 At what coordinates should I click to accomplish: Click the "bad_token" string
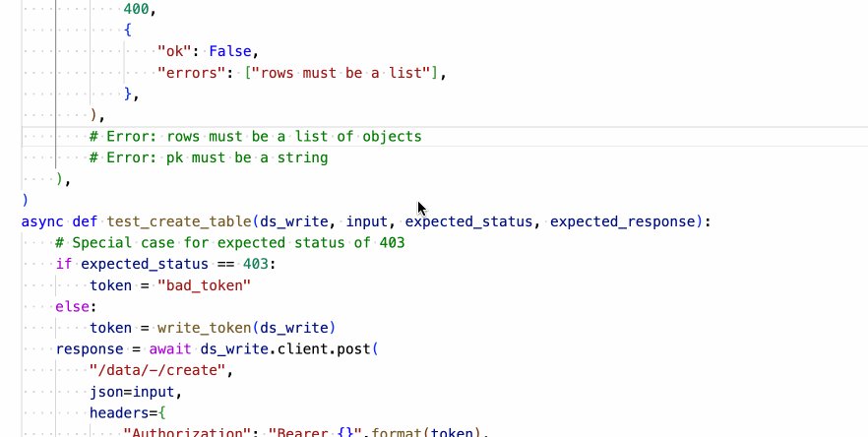(205, 285)
